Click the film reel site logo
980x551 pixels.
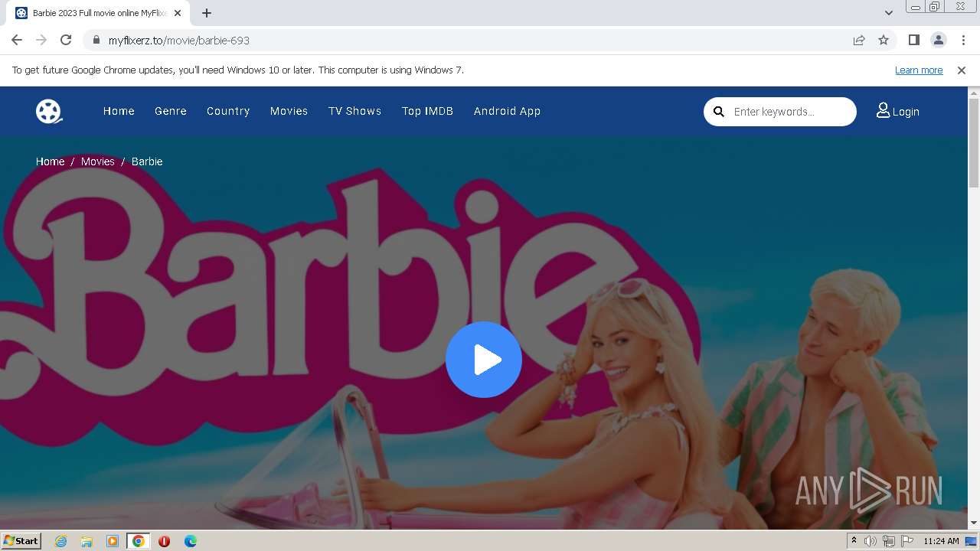[x=49, y=111]
